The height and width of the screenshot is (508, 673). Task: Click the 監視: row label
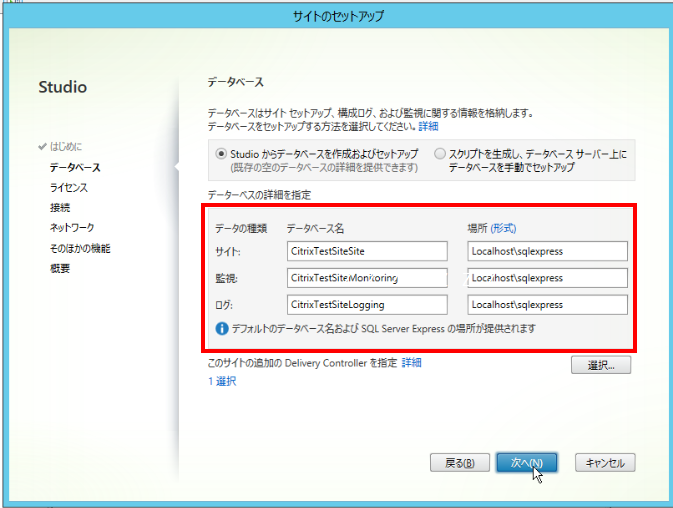(x=226, y=278)
